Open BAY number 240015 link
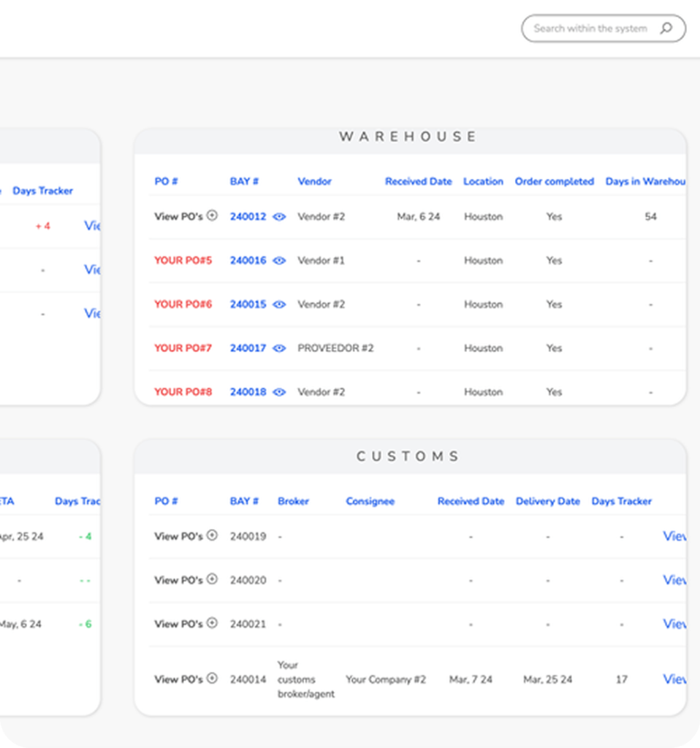700x748 pixels. point(248,305)
